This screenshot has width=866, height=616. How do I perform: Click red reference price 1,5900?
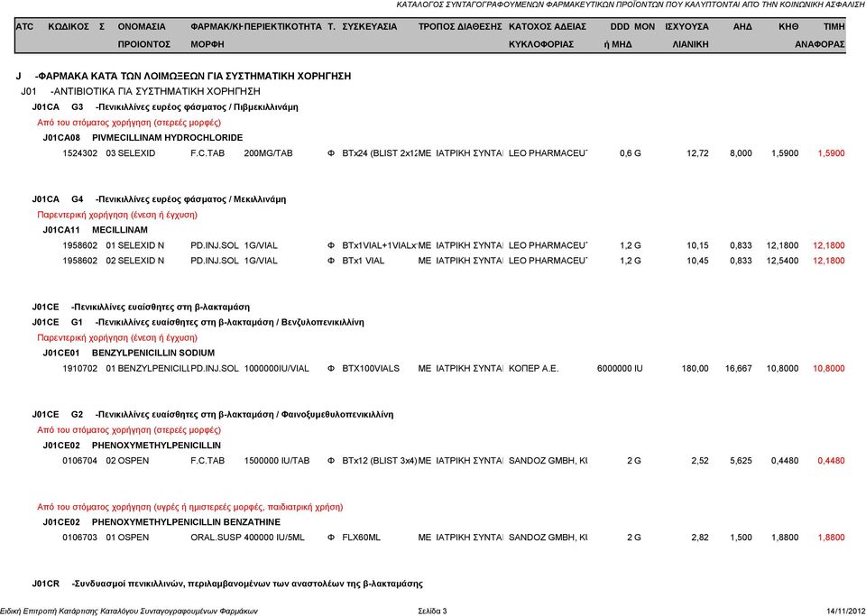[831, 153]
